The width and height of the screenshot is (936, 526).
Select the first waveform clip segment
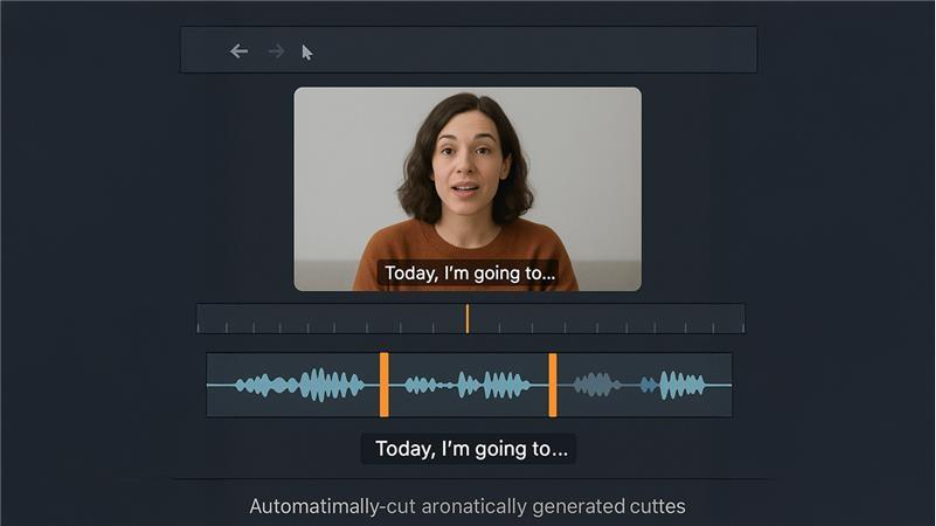click(295, 385)
